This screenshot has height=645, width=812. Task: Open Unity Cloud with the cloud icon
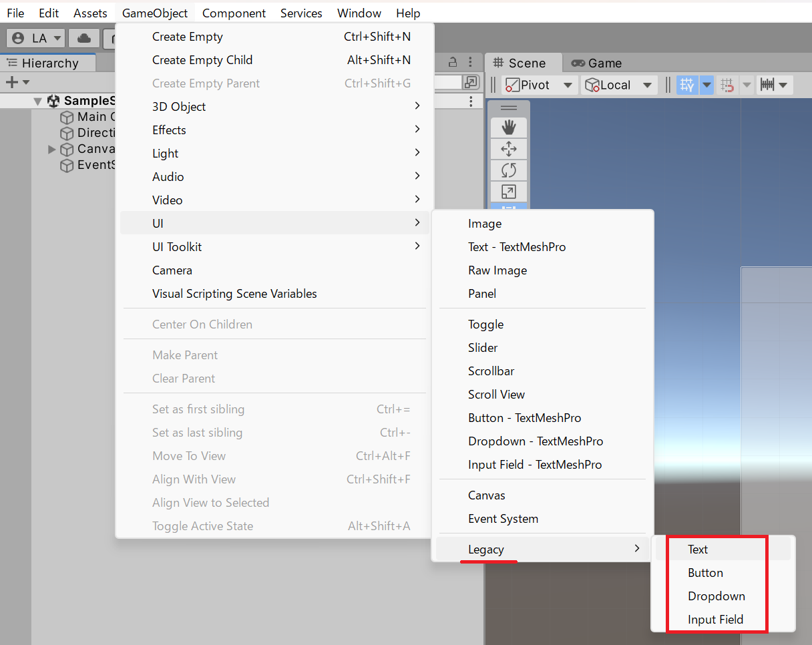(x=83, y=38)
